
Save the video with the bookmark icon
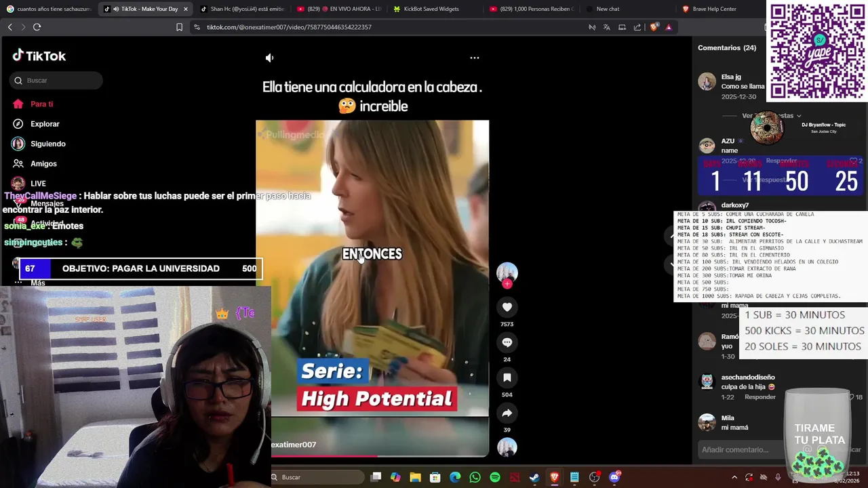507,378
